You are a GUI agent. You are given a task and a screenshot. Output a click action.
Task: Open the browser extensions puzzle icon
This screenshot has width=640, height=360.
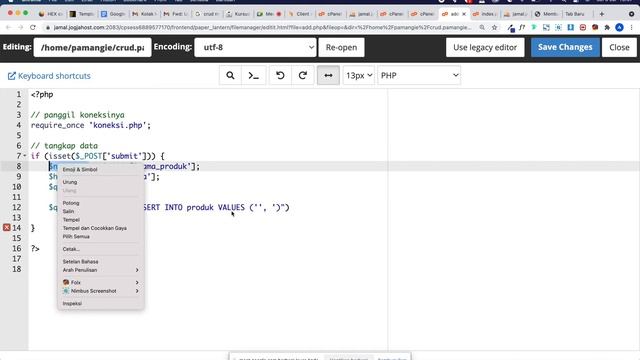coord(607,27)
